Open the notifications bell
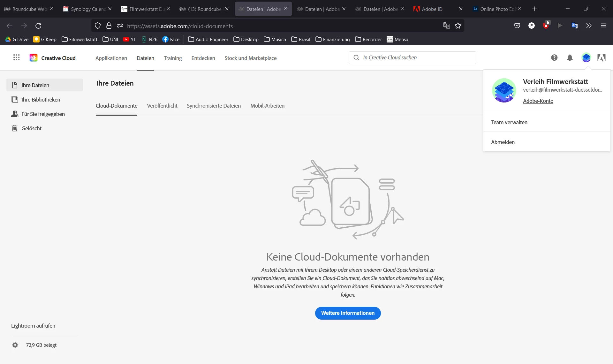The width and height of the screenshot is (613, 364). pyautogui.click(x=570, y=58)
